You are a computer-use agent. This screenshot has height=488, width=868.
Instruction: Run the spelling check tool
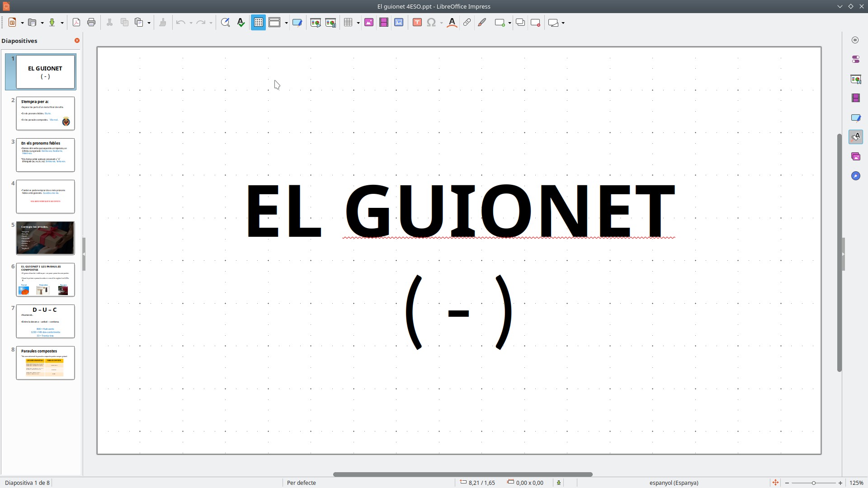(x=241, y=23)
